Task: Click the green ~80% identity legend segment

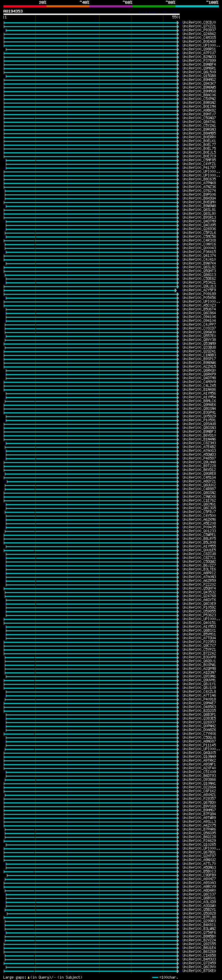Action: 154,6
